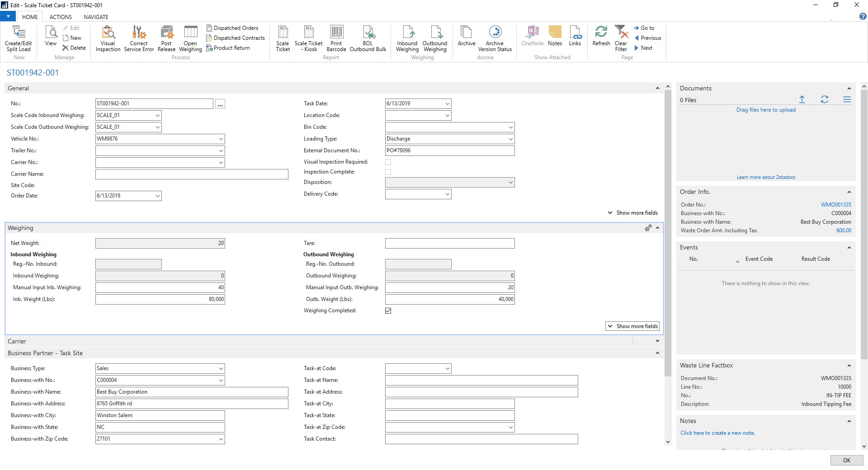Image resolution: width=868 pixels, height=470 pixels.
Task: Go to Next record
Action: (643, 48)
